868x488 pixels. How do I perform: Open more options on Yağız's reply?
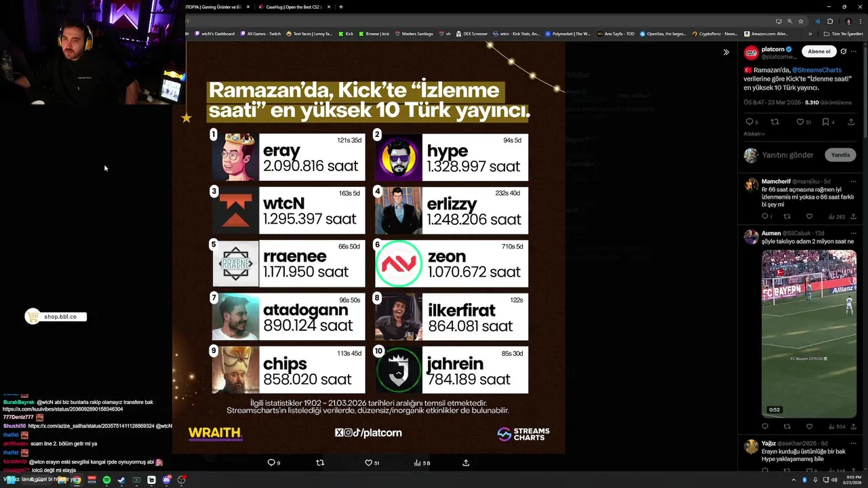(x=854, y=443)
